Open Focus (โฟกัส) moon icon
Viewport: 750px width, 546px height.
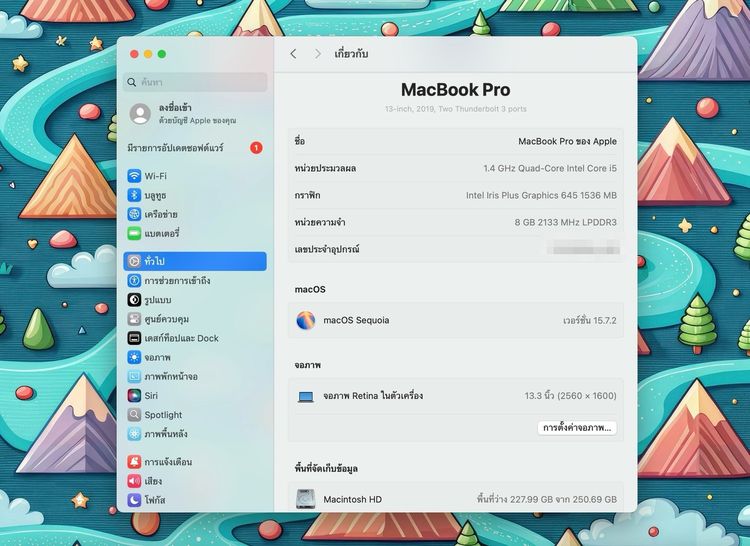(134, 500)
